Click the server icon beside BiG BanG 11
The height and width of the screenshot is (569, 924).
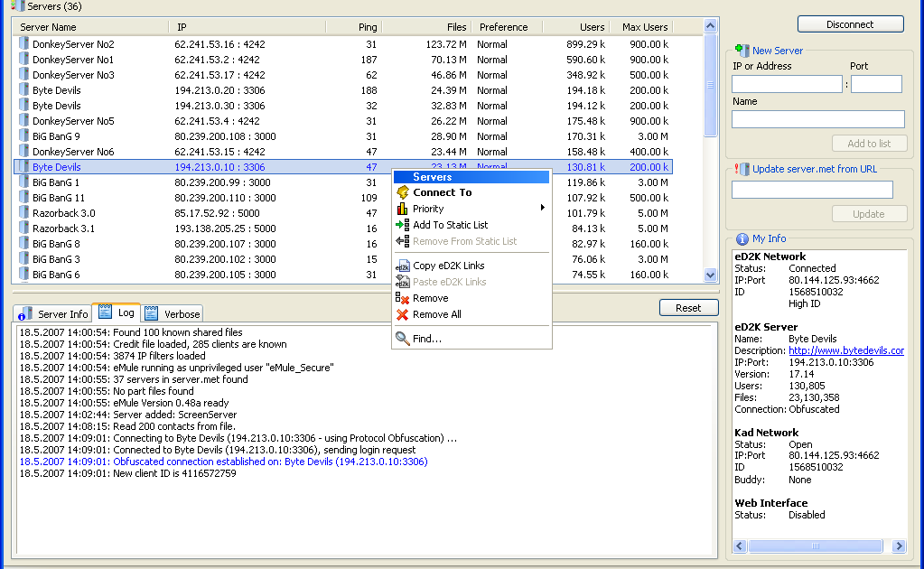(x=23, y=197)
